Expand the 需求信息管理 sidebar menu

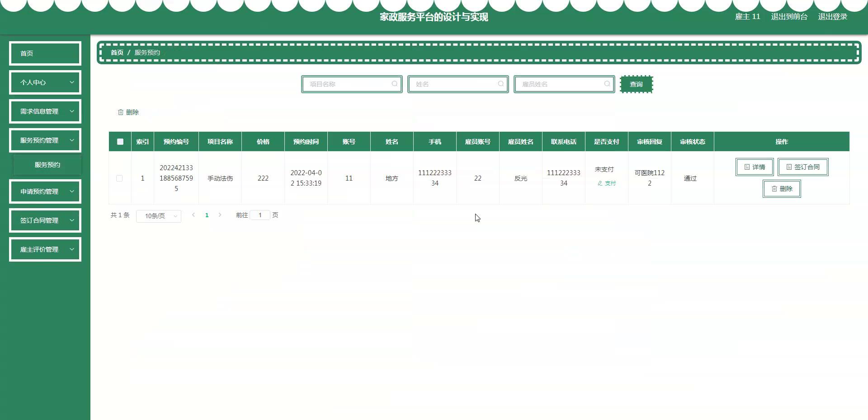(x=45, y=111)
